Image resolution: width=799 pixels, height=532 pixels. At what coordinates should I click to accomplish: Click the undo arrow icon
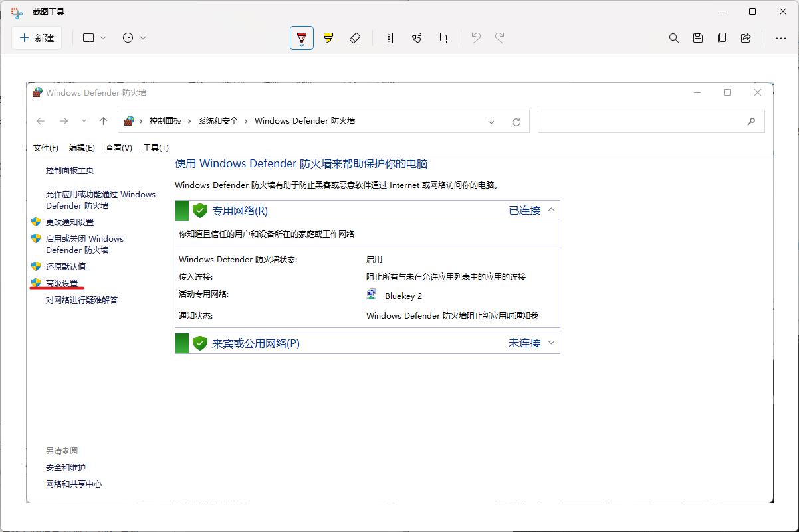pyautogui.click(x=476, y=38)
